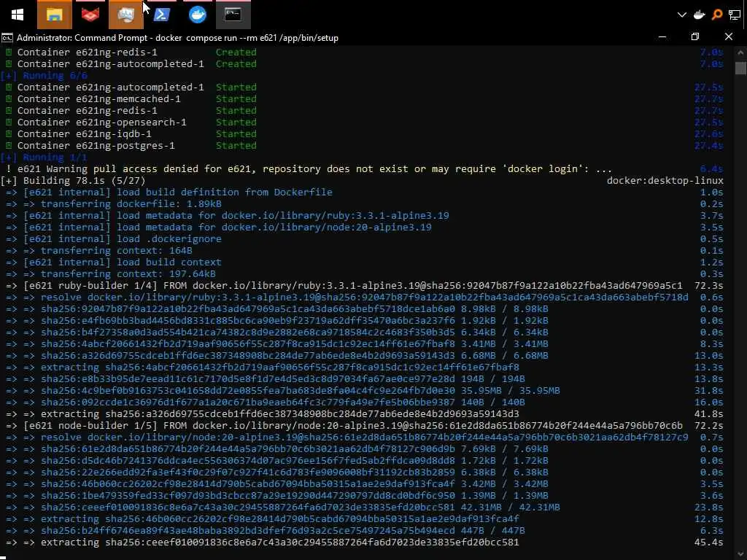Open the red fox-shaped app on taskbar
Screen dimensions: 747x560
tap(90, 15)
